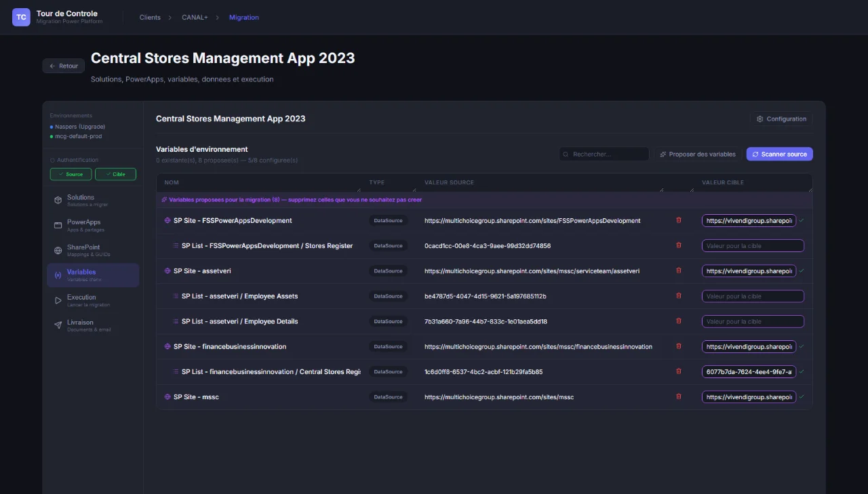
Task: Click checkmark next to FSSPowerAppsDevelopment target value
Action: pos(802,220)
